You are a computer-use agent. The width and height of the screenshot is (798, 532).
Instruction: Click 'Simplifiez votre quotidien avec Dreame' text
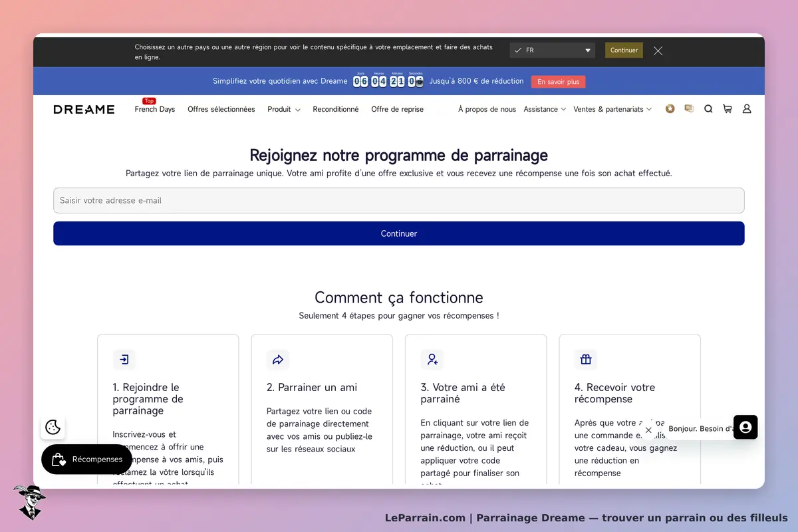tap(280, 81)
